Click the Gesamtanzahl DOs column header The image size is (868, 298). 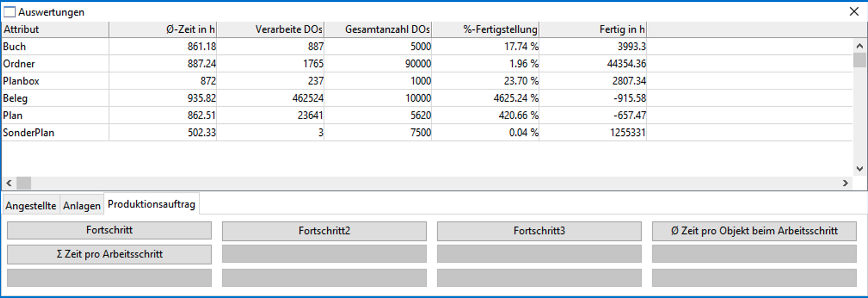378,29
